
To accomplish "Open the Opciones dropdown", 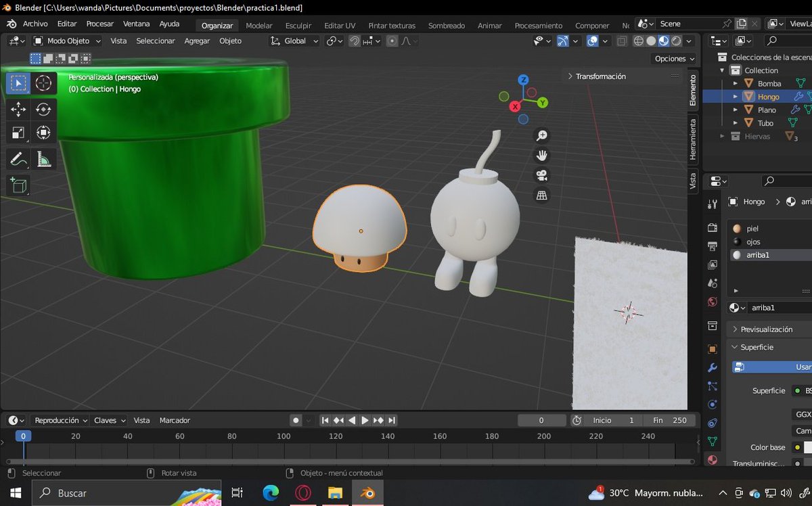I will pos(675,59).
